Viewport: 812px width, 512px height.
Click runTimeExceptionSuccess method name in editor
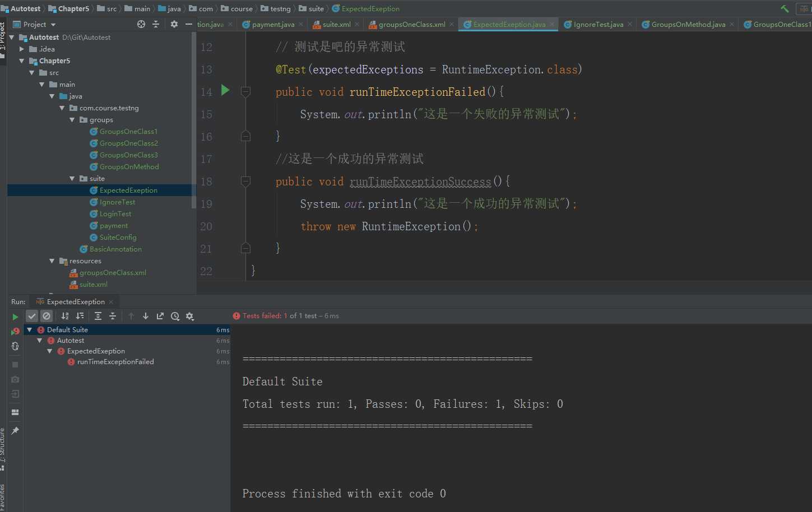click(x=420, y=181)
